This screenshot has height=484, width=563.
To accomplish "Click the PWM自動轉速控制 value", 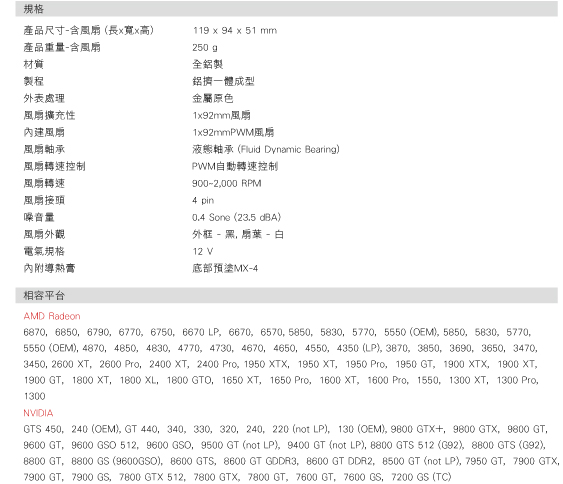I will point(235,166).
